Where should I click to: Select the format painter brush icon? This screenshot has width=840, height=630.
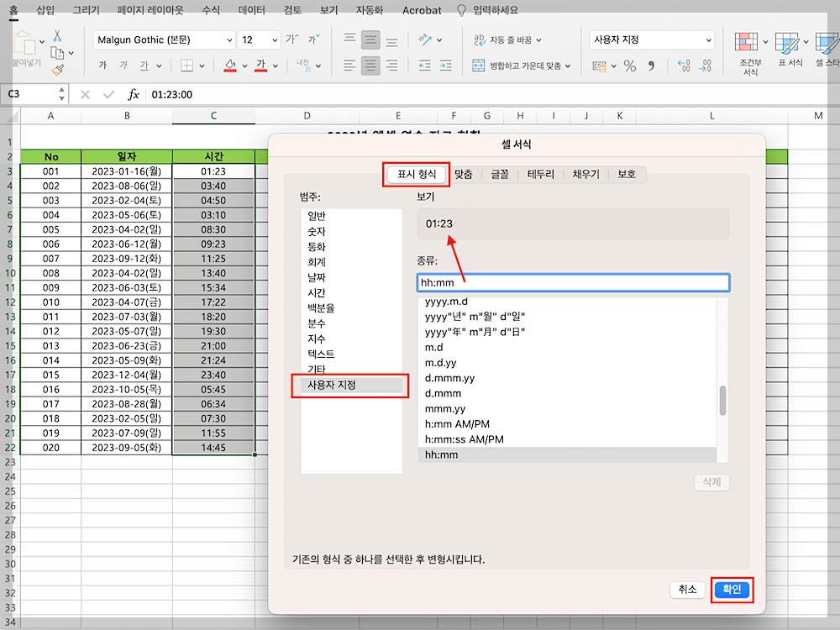click(57, 69)
